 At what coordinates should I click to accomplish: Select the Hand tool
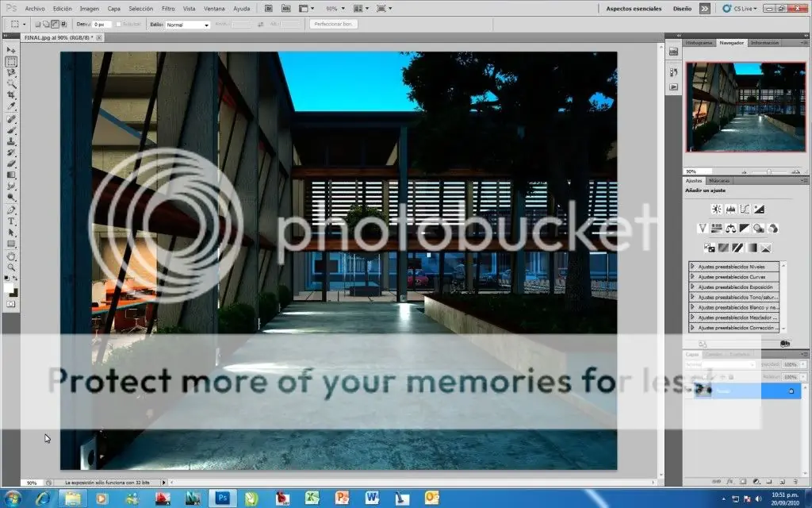click(x=11, y=256)
